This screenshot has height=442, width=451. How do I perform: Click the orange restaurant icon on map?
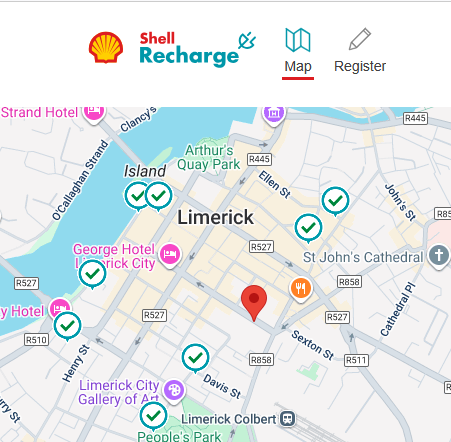click(x=301, y=289)
